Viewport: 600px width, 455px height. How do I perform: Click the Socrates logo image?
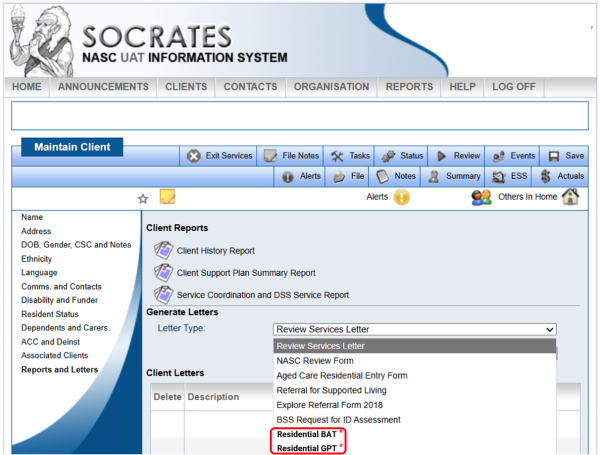(42, 41)
